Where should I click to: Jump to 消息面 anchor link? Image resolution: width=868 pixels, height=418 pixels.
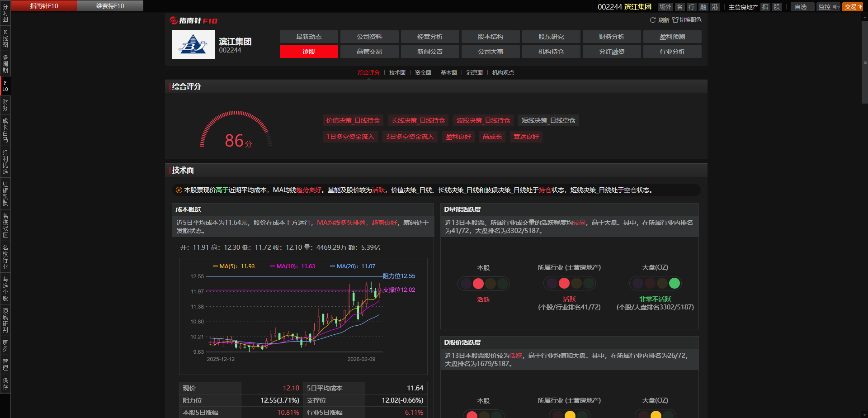click(x=475, y=72)
